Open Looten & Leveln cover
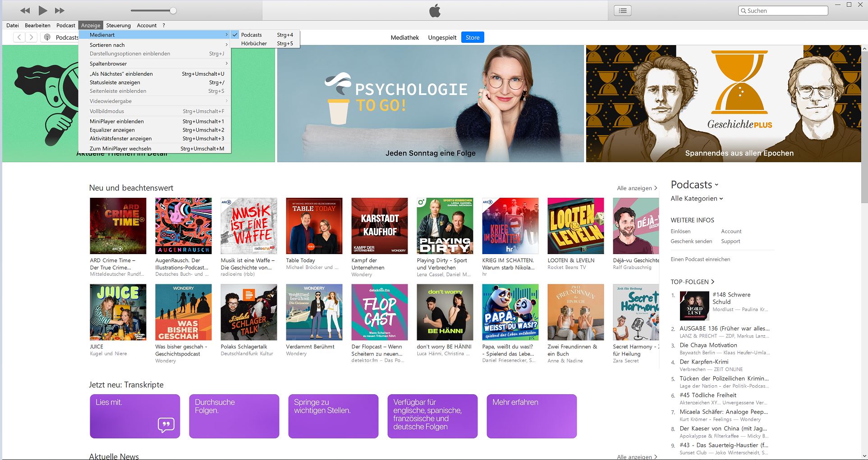 tap(576, 226)
